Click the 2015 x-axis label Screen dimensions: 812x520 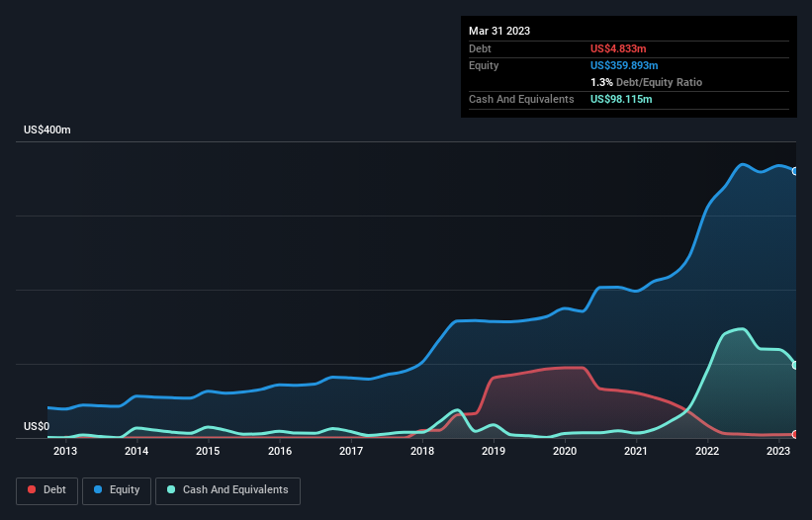pyautogui.click(x=208, y=451)
